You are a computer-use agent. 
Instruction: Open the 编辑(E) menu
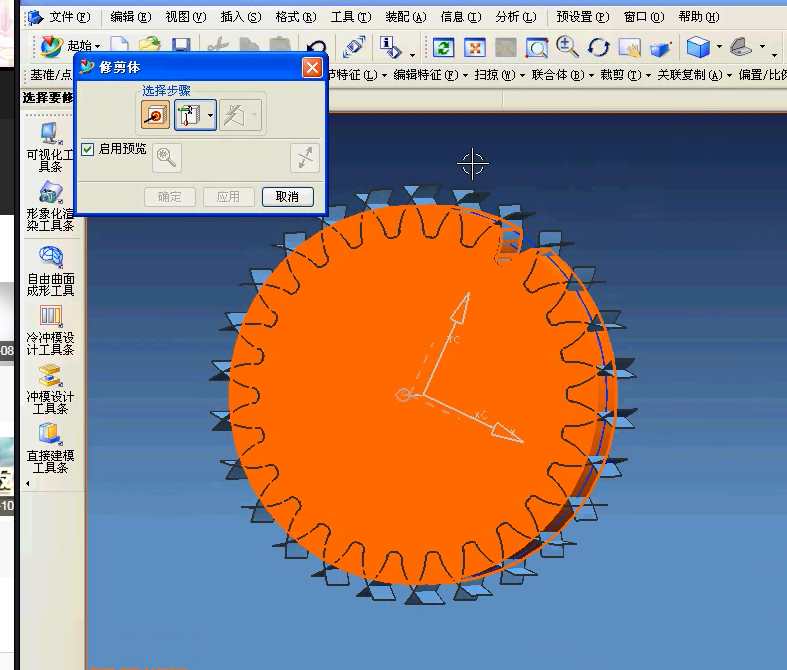tap(130, 17)
